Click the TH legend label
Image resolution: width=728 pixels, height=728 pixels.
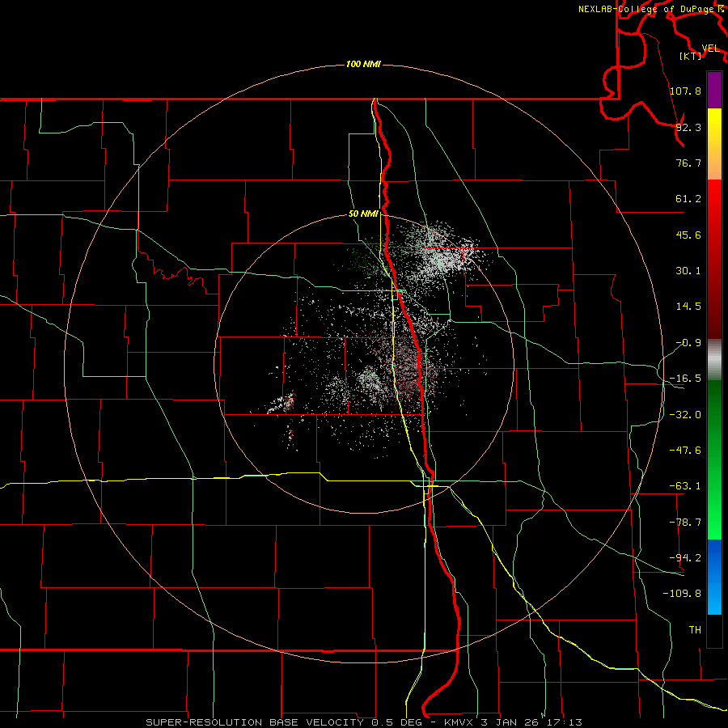[x=695, y=630]
